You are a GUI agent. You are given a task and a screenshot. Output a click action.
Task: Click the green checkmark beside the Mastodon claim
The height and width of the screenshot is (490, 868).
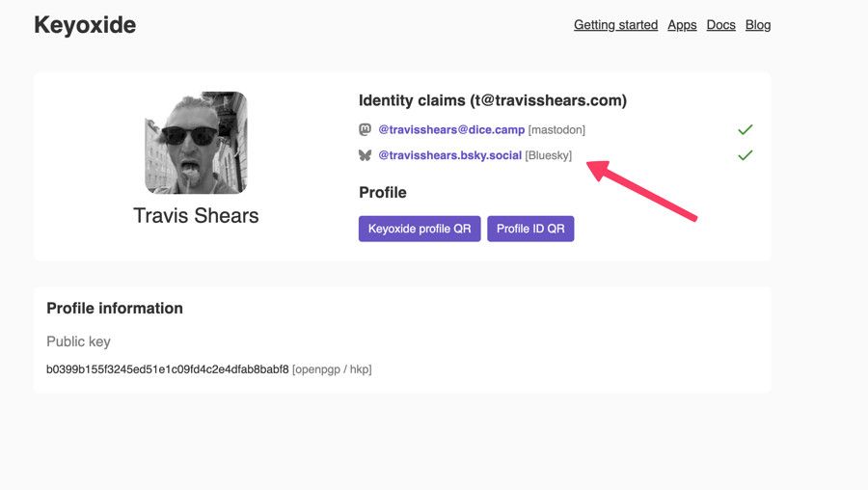pyautogui.click(x=746, y=129)
